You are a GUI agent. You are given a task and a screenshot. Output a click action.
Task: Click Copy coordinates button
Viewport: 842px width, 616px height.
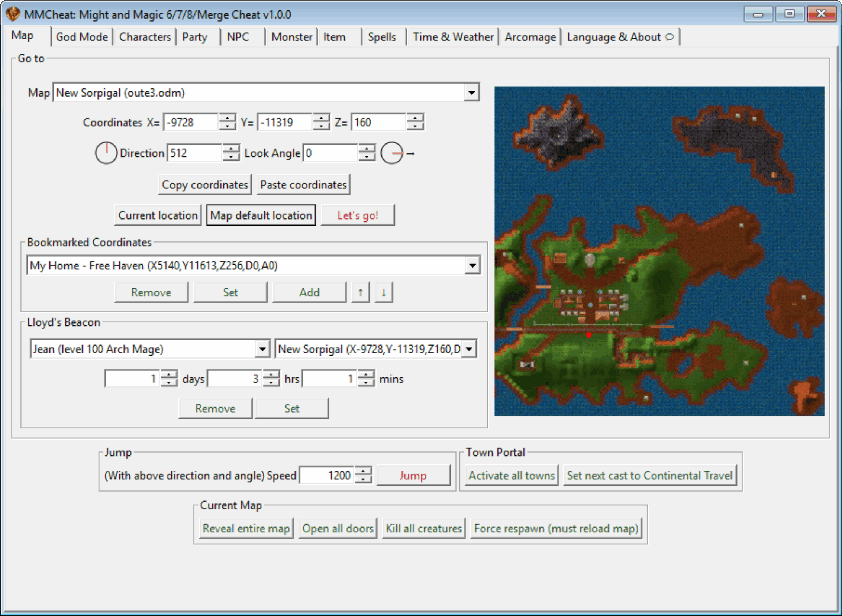coord(205,185)
